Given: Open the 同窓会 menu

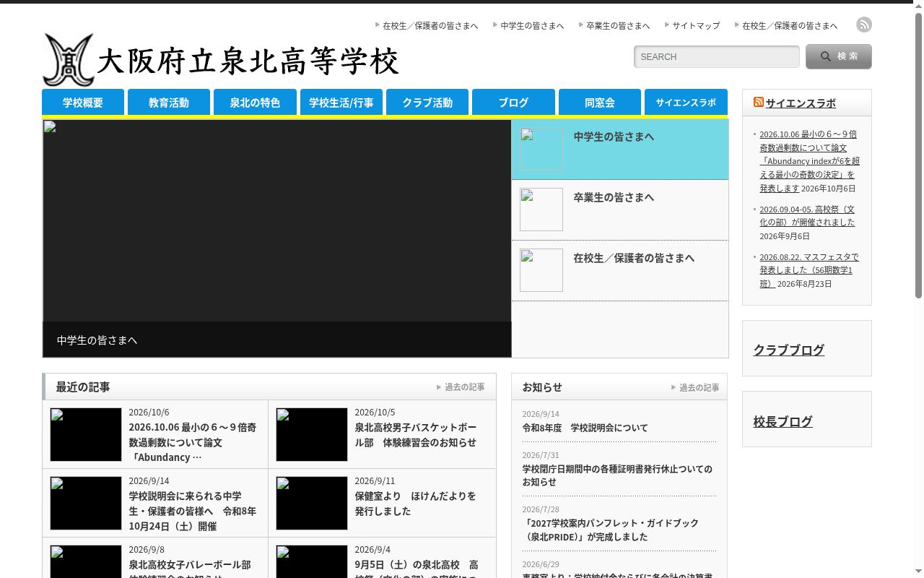Looking at the screenshot, I should [x=600, y=103].
